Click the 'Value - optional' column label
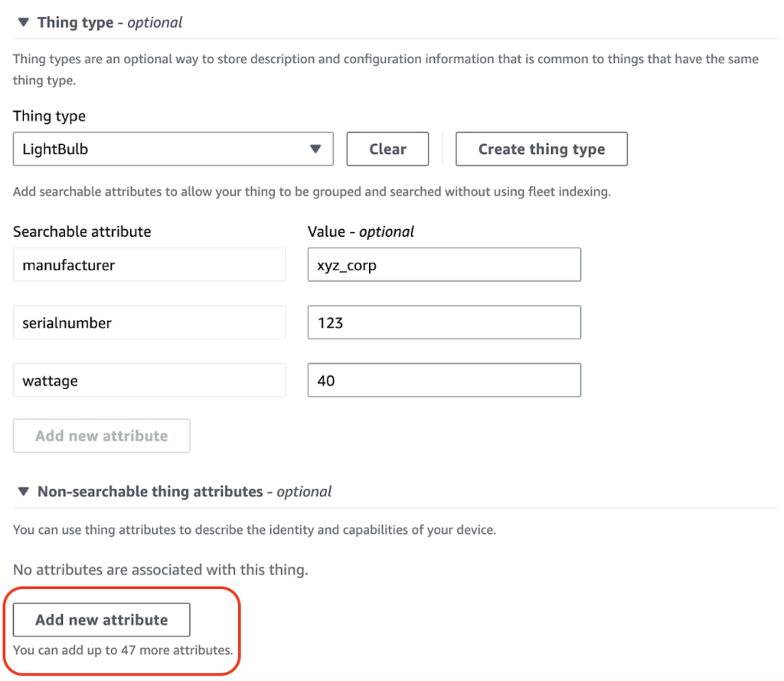Screen dimensions: 784x681 click(x=361, y=231)
